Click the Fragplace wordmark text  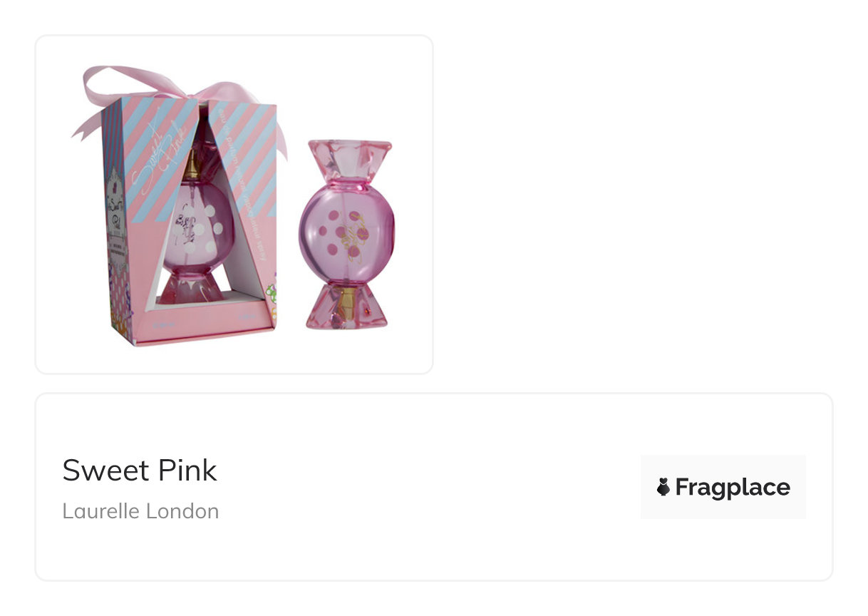[x=733, y=487]
